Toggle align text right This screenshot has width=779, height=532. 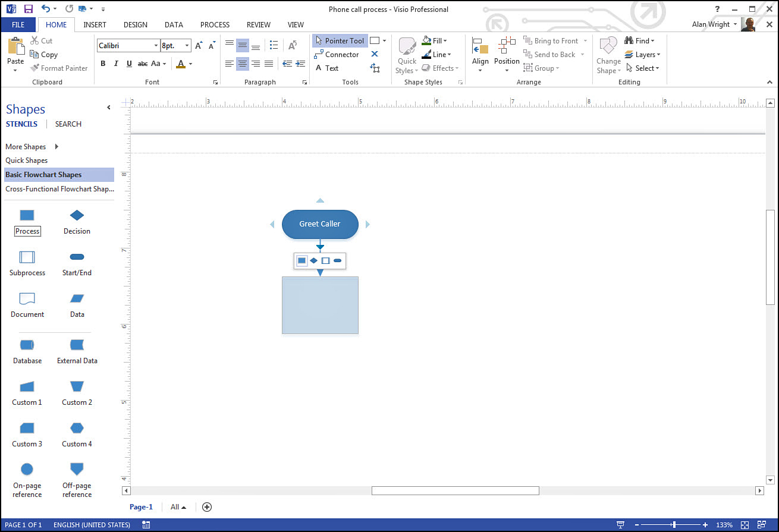click(x=256, y=64)
